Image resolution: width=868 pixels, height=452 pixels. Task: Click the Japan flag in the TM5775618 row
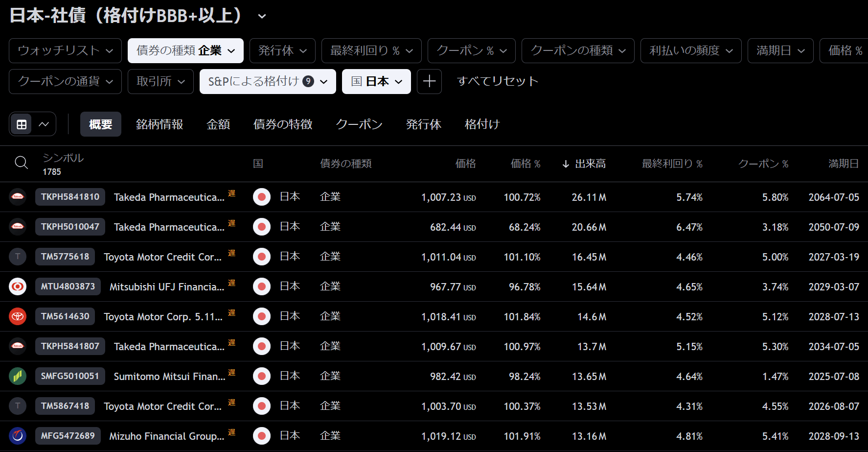pos(262,257)
